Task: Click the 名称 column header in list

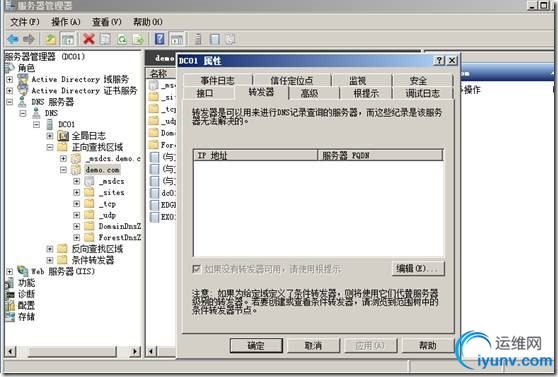Action: pos(161,73)
